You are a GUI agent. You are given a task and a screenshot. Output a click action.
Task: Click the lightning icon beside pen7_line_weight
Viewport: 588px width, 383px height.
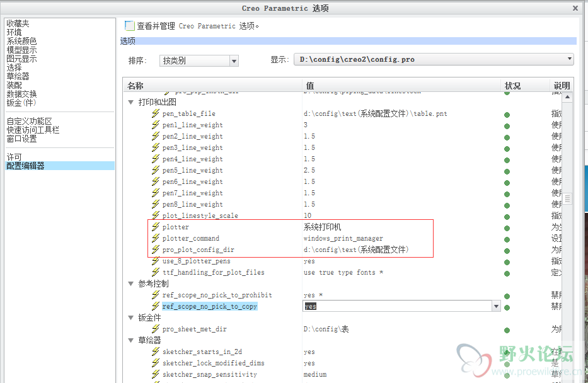[156, 193]
